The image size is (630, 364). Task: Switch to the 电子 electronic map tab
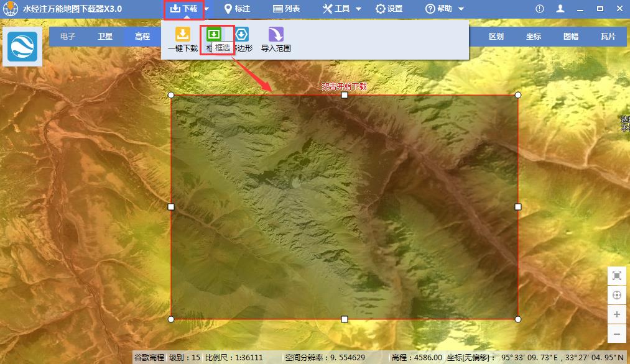[68, 37]
